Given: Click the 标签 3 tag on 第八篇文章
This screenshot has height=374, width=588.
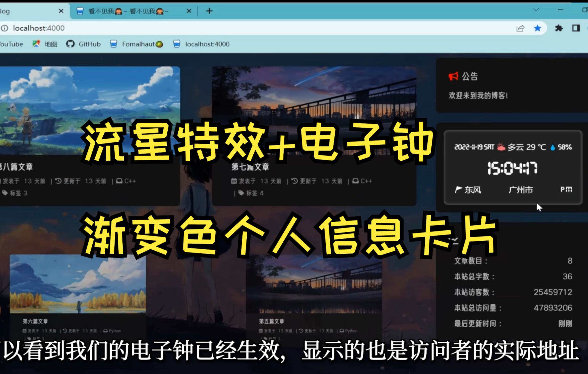Looking at the screenshot, I should [19, 193].
